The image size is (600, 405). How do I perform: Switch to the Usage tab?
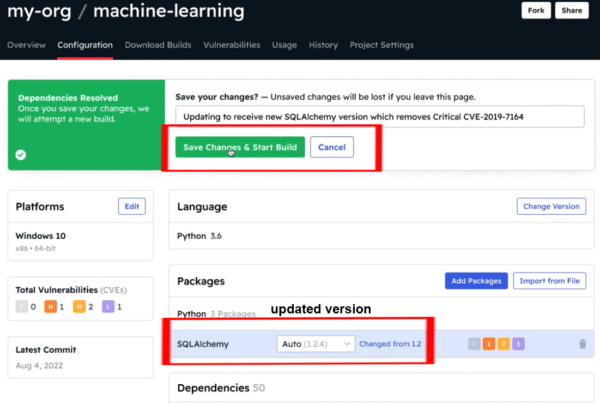tap(284, 45)
